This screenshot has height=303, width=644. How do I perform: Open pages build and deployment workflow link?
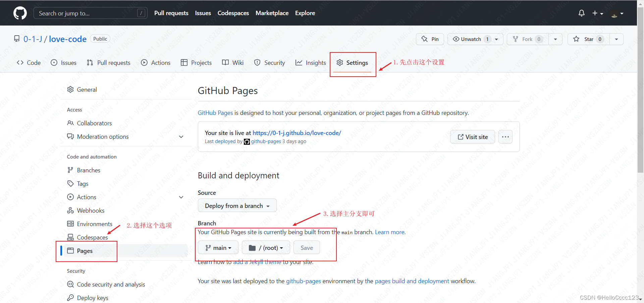click(412, 281)
